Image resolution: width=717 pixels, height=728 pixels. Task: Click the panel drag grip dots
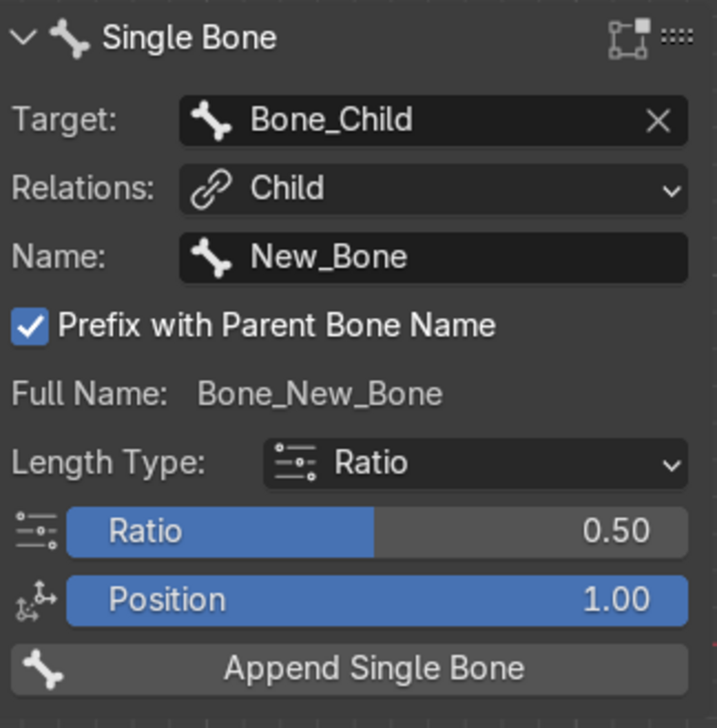(x=677, y=38)
